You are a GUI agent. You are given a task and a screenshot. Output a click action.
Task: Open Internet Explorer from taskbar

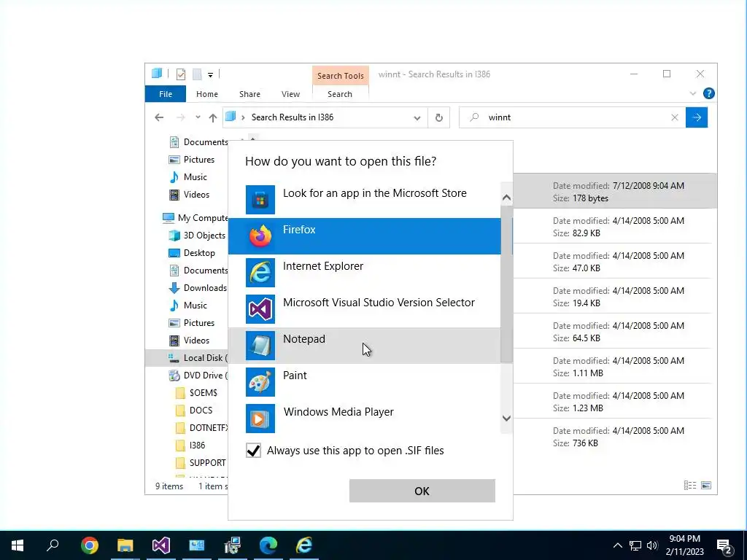(x=304, y=545)
